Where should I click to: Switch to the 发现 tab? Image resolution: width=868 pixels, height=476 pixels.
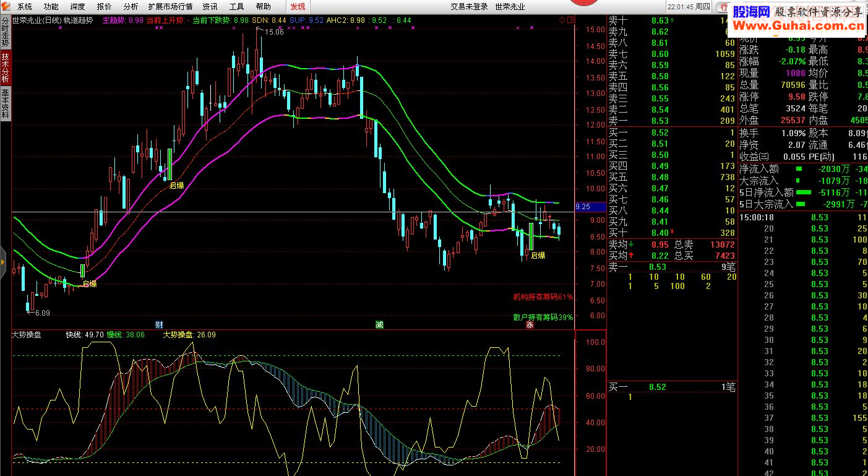(x=298, y=7)
